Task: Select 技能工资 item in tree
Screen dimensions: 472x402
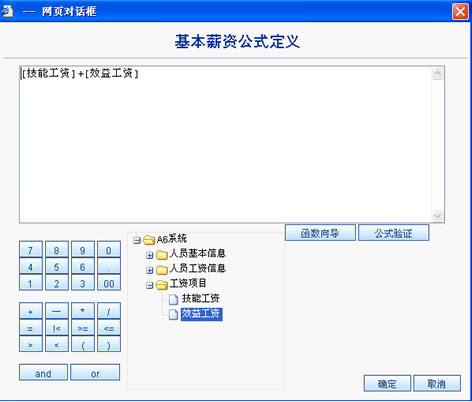Action: tap(200, 298)
